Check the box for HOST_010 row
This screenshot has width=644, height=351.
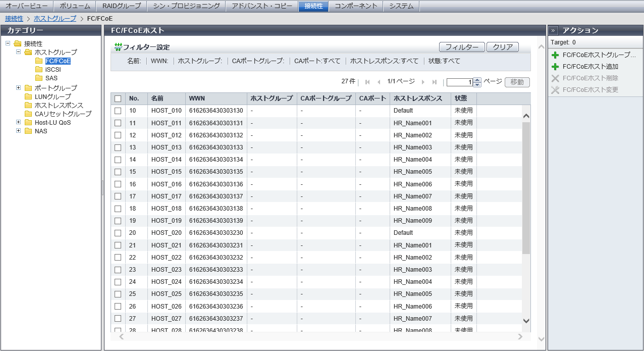tap(118, 111)
